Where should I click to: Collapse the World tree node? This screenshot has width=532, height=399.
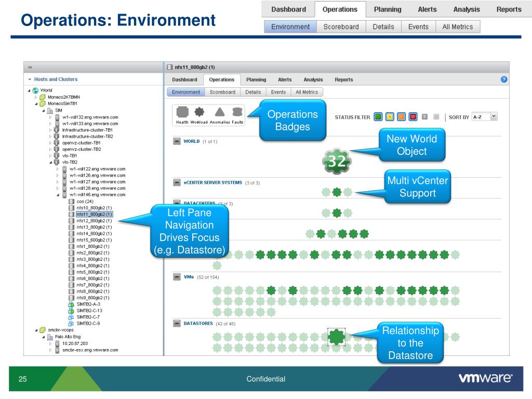click(29, 90)
